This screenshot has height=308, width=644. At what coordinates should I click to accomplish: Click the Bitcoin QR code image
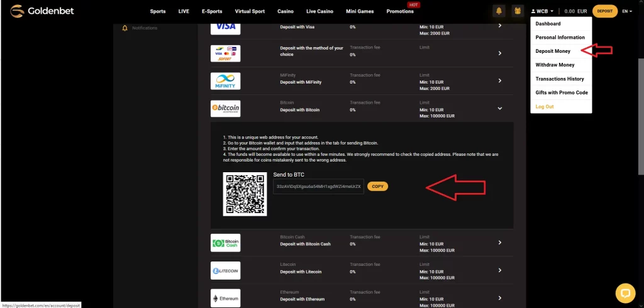245,194
